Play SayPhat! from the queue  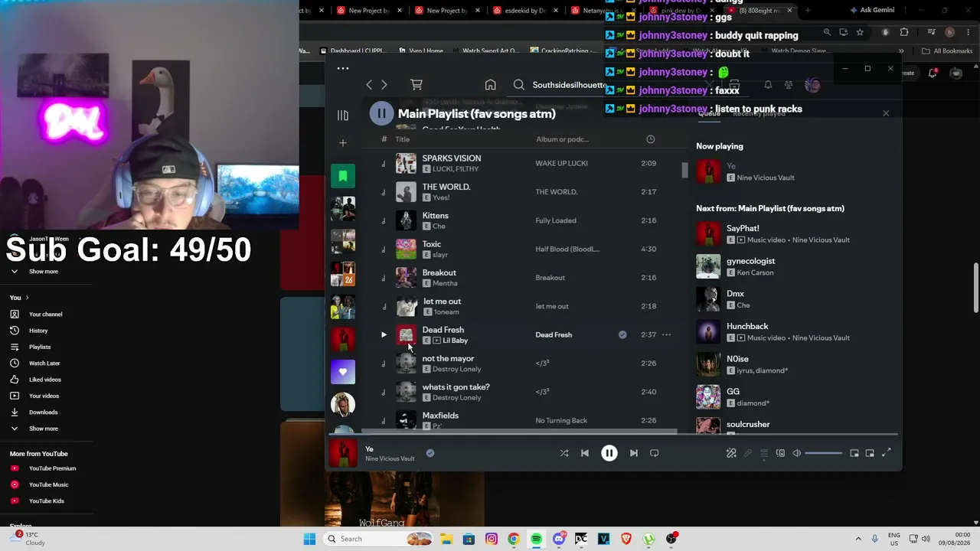(x=708, y=233)
